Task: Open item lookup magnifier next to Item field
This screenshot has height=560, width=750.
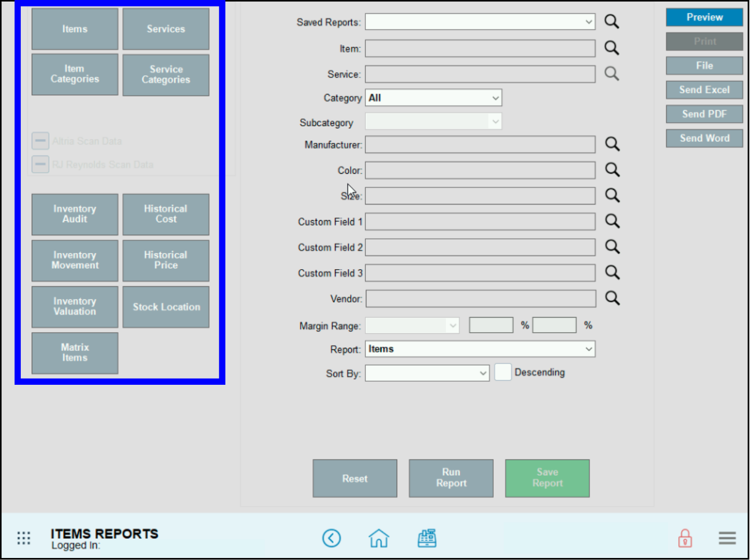Action: [612, 48]
